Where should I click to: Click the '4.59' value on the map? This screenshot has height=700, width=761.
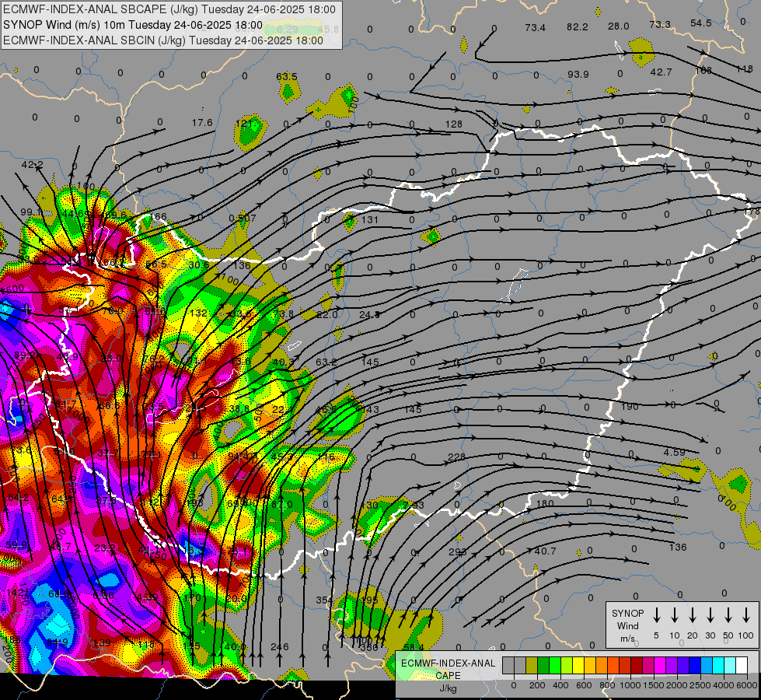(x=675, y=452)
